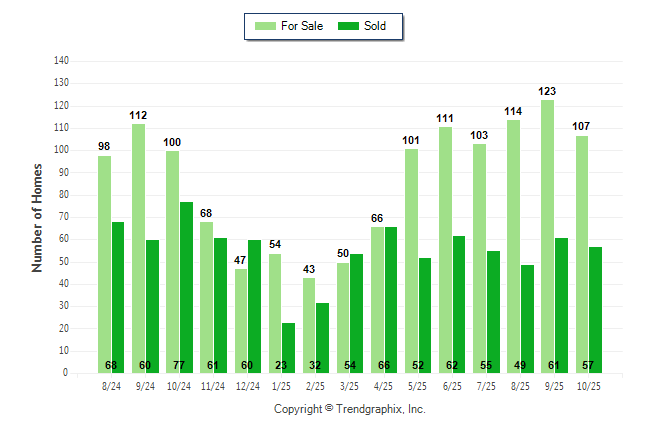Select the 4/25 Sold bar
Viewport: 646px width, 434px height.
click(391, 299)
